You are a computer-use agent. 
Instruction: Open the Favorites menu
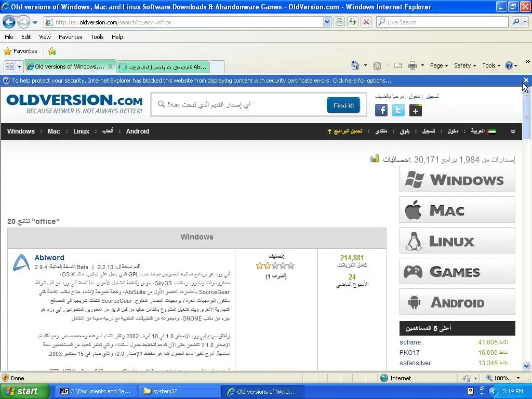pyautogui.click(x=71, y=37)
